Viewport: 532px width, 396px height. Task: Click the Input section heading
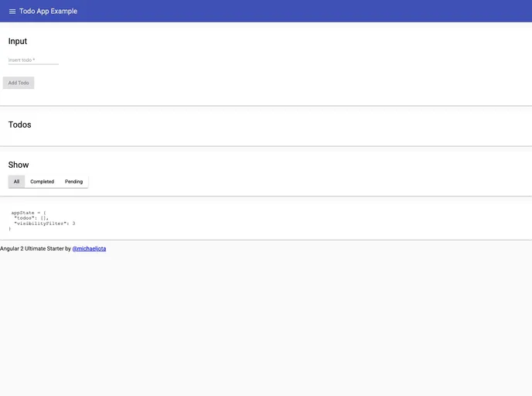click(18, 42)
